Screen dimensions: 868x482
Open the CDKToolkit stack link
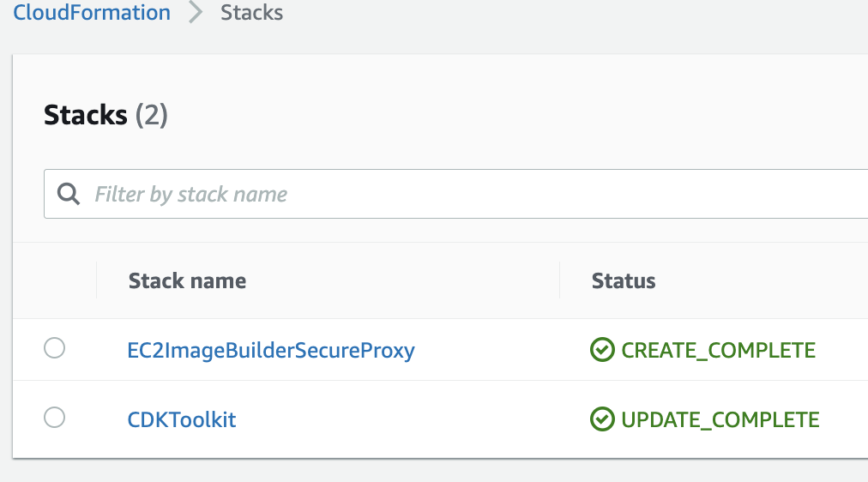coord(182,419)
